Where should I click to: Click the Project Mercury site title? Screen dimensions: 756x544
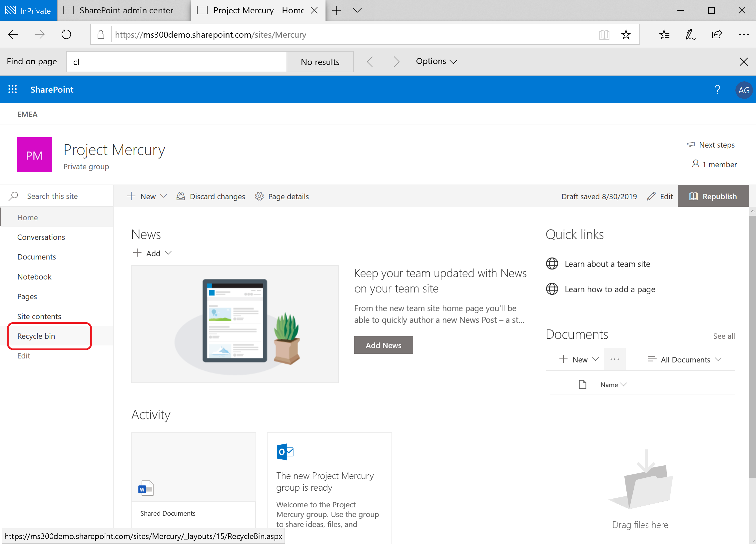point(114,150)
